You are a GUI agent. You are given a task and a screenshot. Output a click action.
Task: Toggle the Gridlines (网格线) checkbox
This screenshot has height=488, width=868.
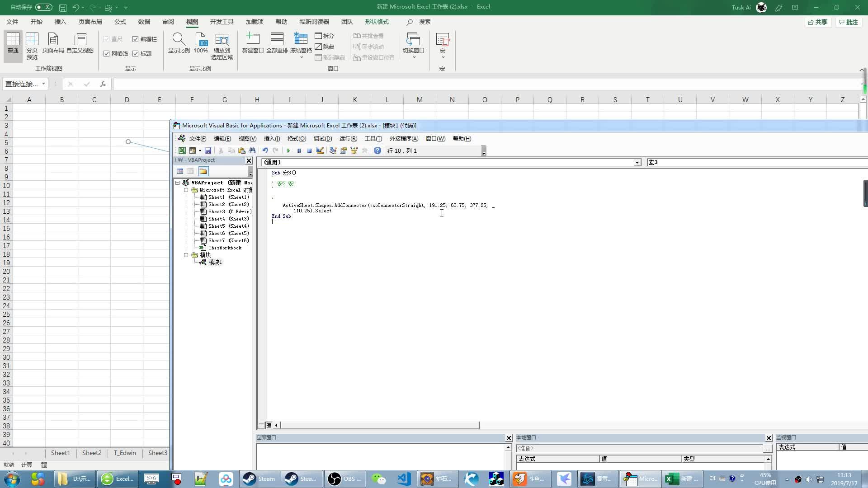click(107, 54)
